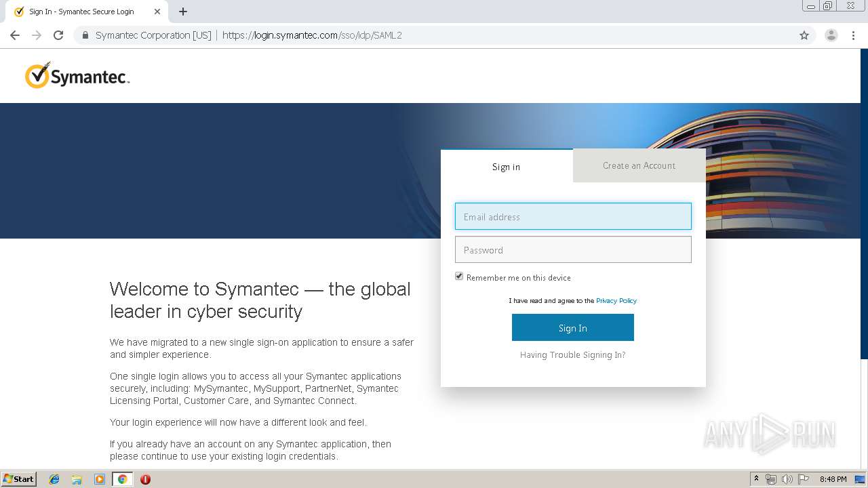Click the show desktop button
This screenshot has height=488, width=868.
pos(861,479)
